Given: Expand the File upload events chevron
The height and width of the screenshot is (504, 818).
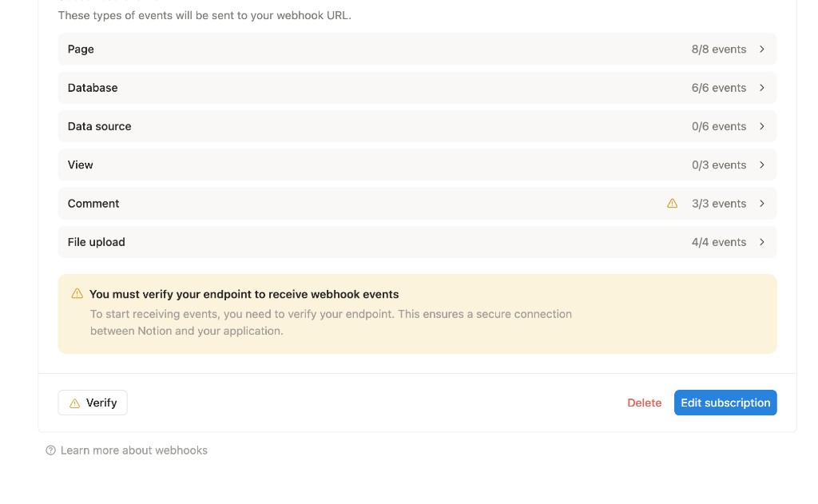Looking at the screenshot, I should point(761,242).
